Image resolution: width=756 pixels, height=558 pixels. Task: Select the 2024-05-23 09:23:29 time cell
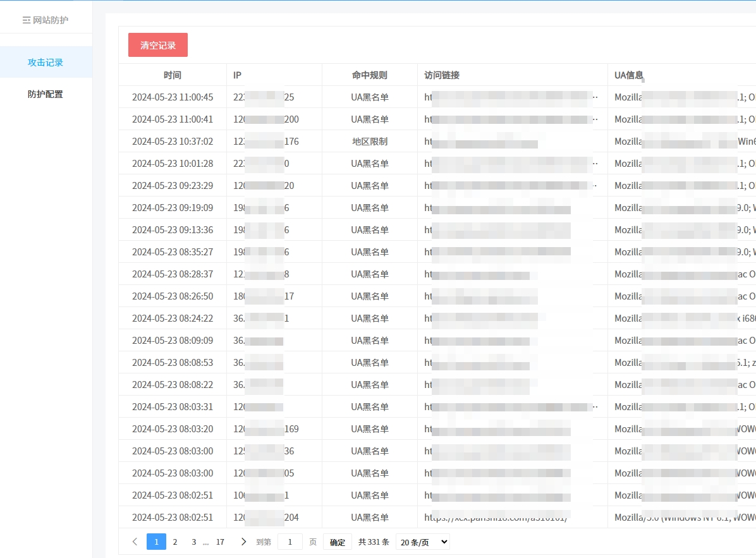coord(173,186)
